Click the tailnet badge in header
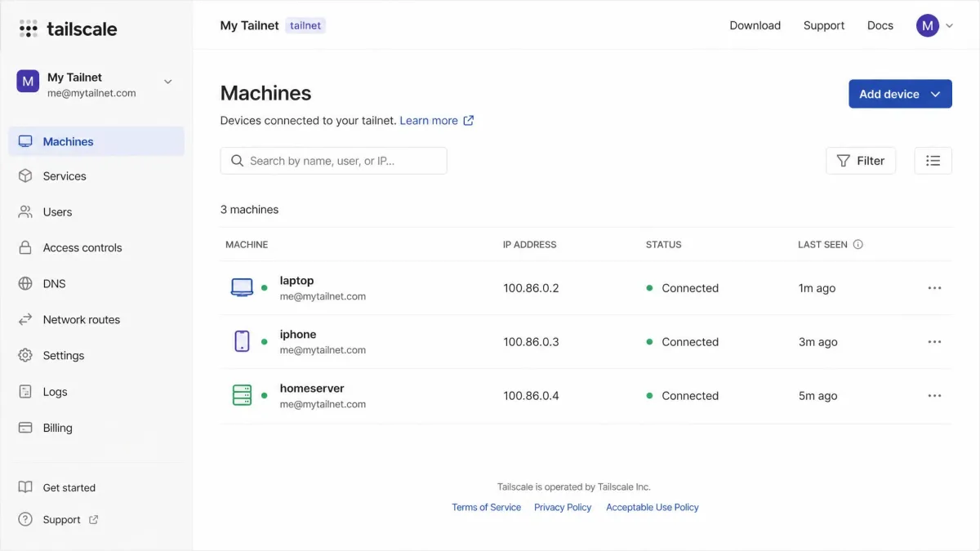Image resolution: width=980 pixels, height=551 pixels. click(x=305, y=25)
